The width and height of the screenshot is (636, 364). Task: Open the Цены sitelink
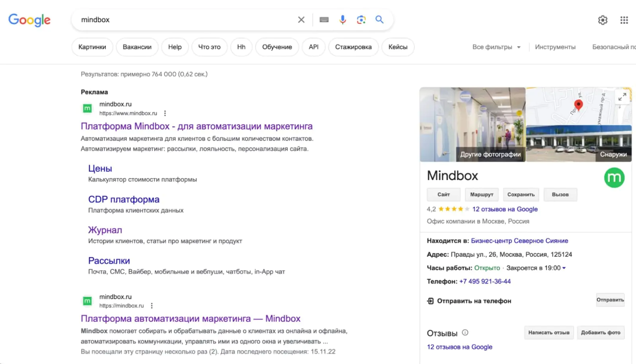100,168
